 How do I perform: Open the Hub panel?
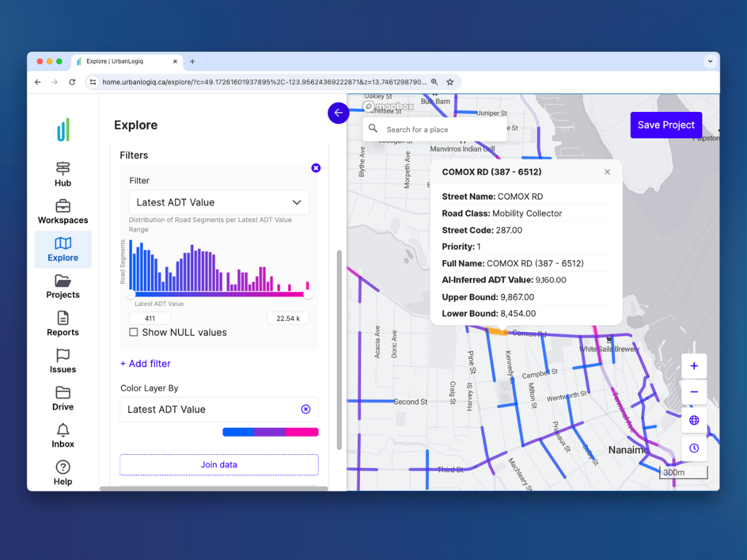pos(62,173)
